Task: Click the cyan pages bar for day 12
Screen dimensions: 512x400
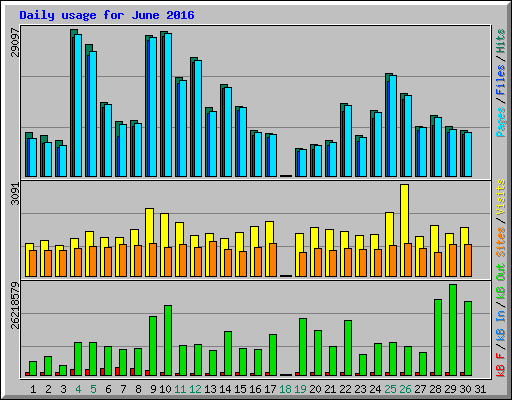Action: 198,118
